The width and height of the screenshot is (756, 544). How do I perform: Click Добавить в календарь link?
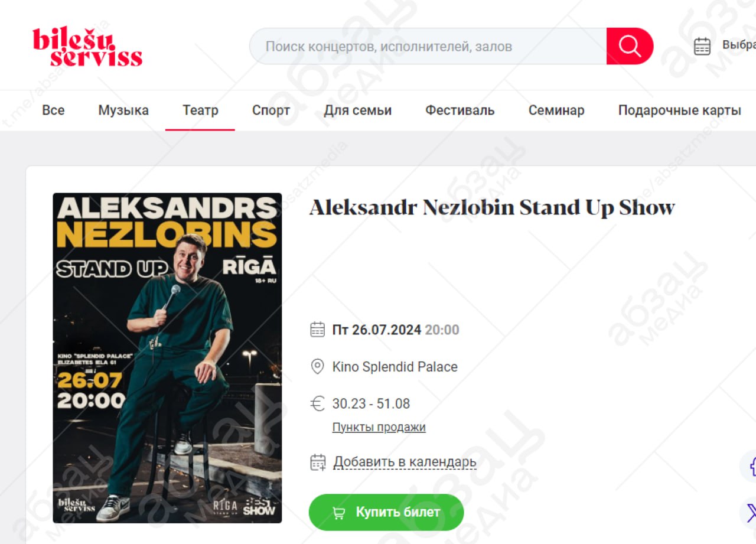click(405, 462)
